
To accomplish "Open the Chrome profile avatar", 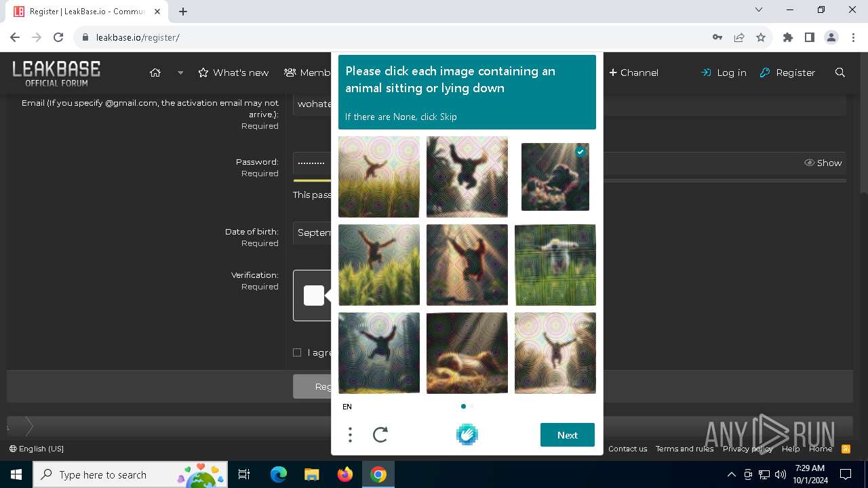I will tap(831, 37).
